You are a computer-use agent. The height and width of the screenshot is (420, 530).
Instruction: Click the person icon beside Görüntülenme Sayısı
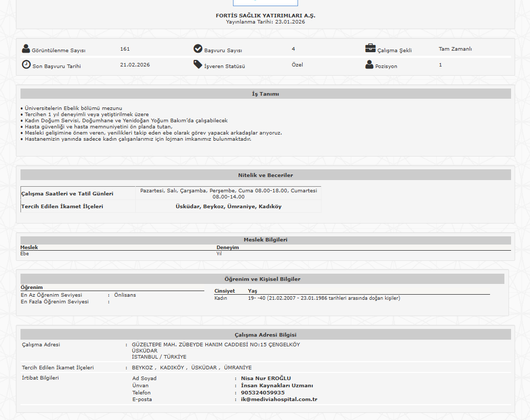click(26, 49)
